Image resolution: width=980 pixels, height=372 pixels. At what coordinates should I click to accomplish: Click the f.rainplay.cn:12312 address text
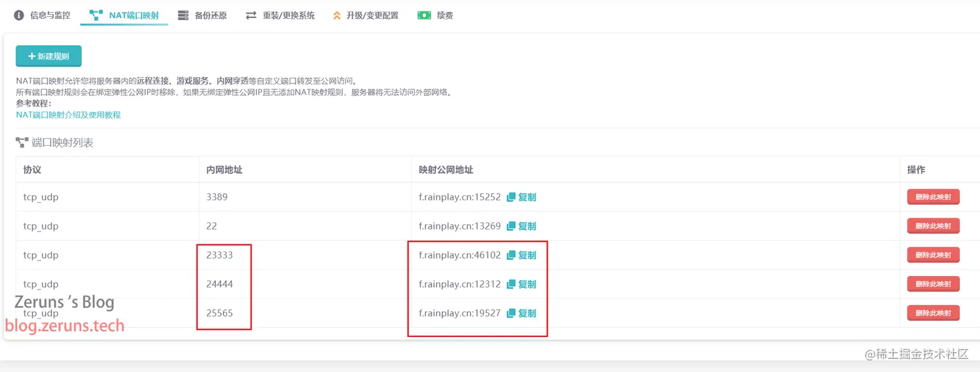460,284
